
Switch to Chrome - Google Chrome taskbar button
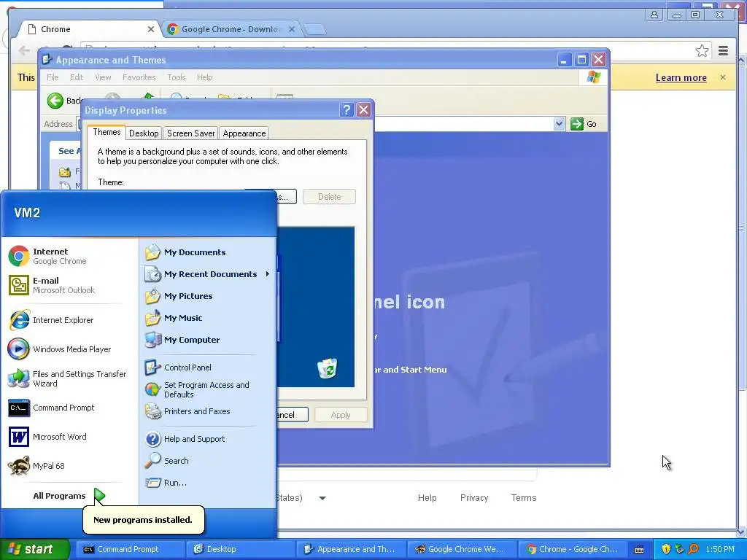tap(571, 549)
